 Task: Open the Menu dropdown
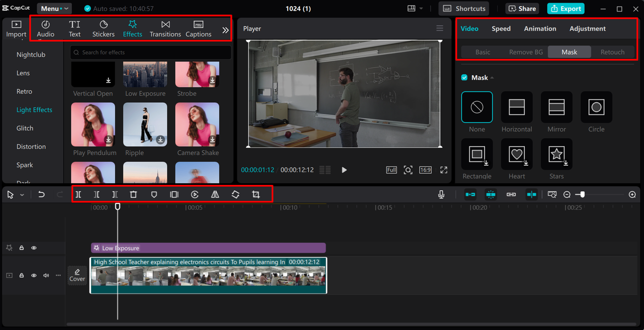(x=54, y=9)
